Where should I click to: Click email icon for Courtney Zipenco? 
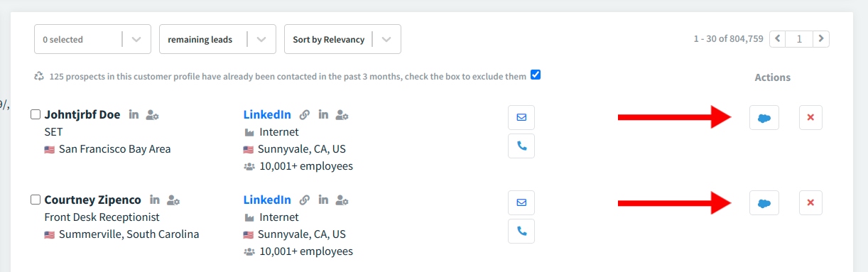pyautogui.click(x=521, y=203)
